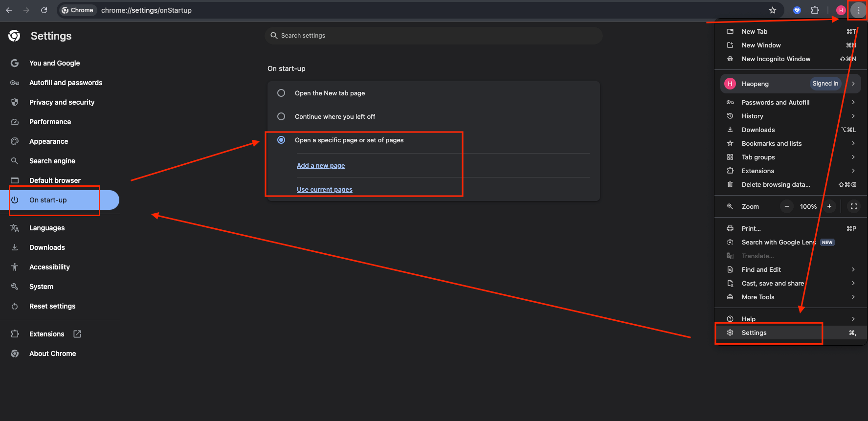Click the external-link icon next to Extensions
Screen dimensions: 868x421
coord(77,334)
